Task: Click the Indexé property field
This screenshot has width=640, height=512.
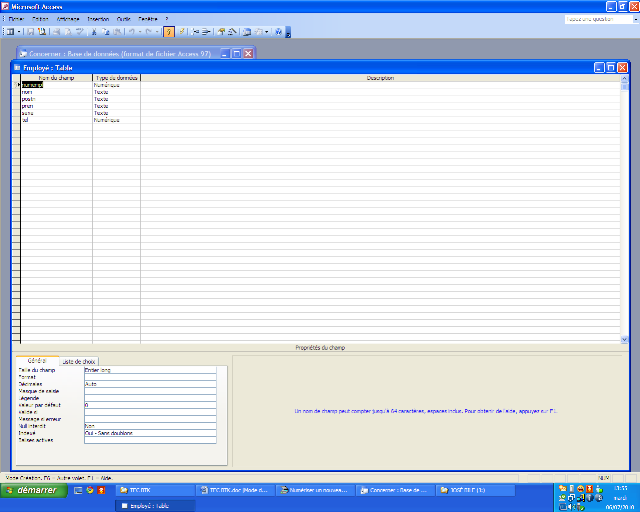Action: (150, 433)
